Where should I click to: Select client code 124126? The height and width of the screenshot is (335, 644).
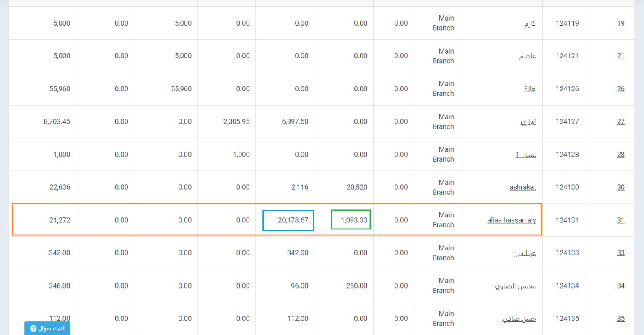click(567, 89)
